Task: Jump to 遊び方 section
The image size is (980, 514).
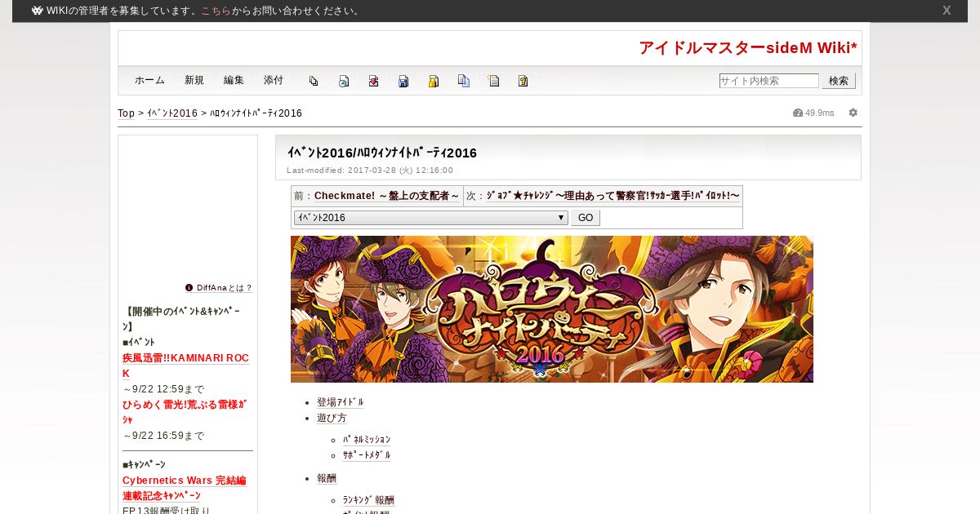Action: [x=332, y=418]
